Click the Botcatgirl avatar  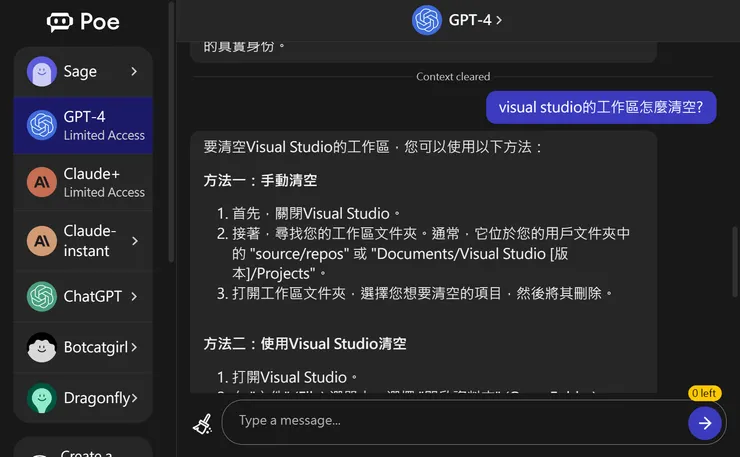click(42, 347)
